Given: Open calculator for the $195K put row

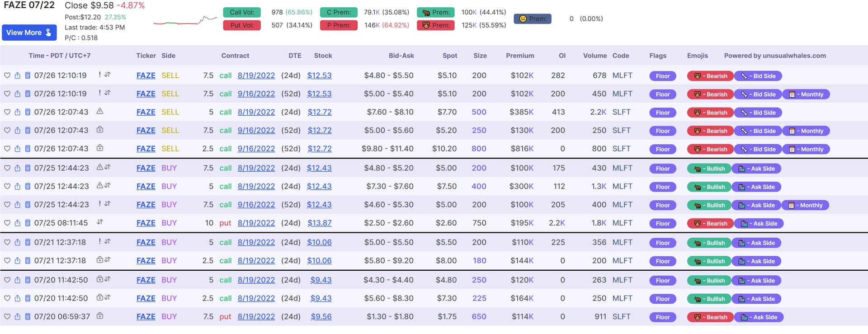Looking at the screenshot, I should [28, 223].
